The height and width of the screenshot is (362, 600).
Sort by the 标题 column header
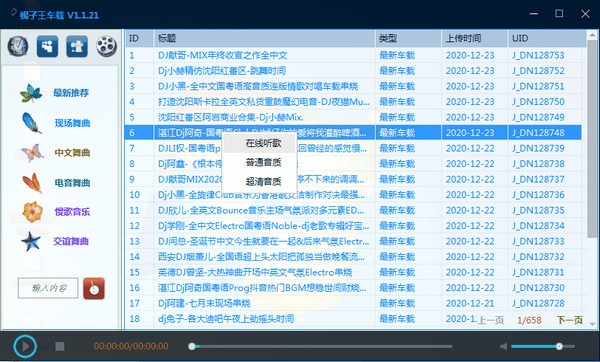click(264, 39)
